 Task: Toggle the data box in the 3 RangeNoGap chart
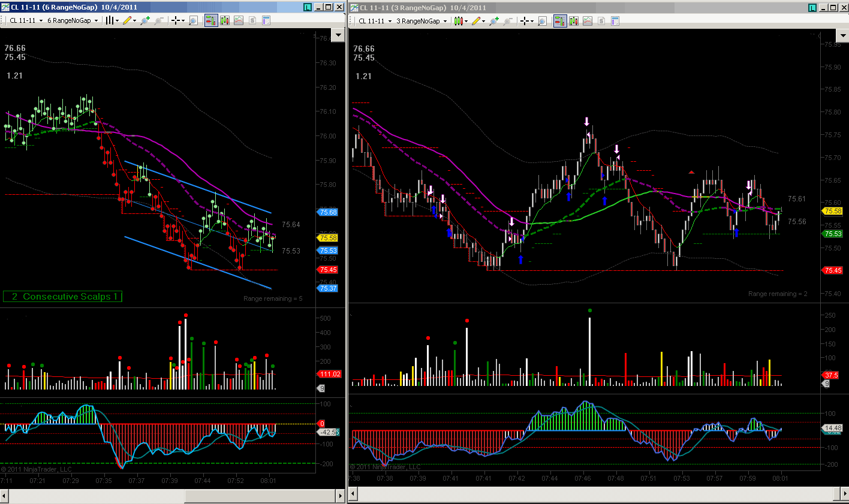542,21
